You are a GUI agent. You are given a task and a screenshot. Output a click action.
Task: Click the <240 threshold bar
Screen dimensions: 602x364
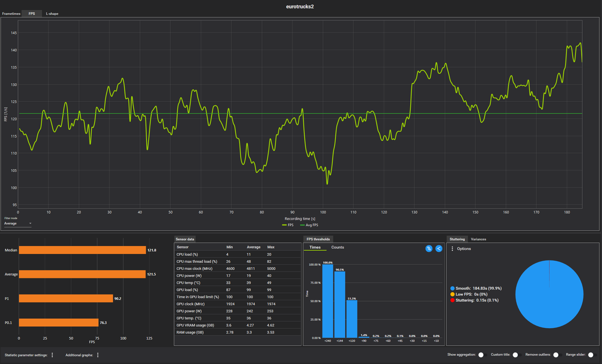coord(327,301)
